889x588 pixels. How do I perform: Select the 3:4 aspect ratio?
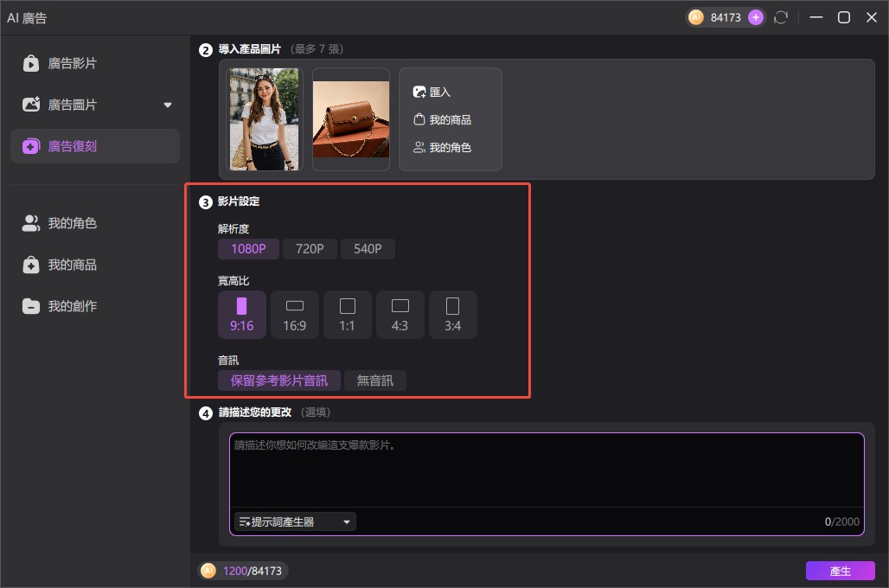click(x=452, y=315)
